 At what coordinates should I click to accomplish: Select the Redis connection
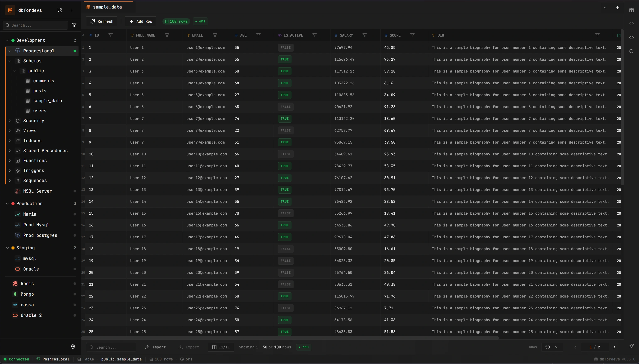coord(27,284)
